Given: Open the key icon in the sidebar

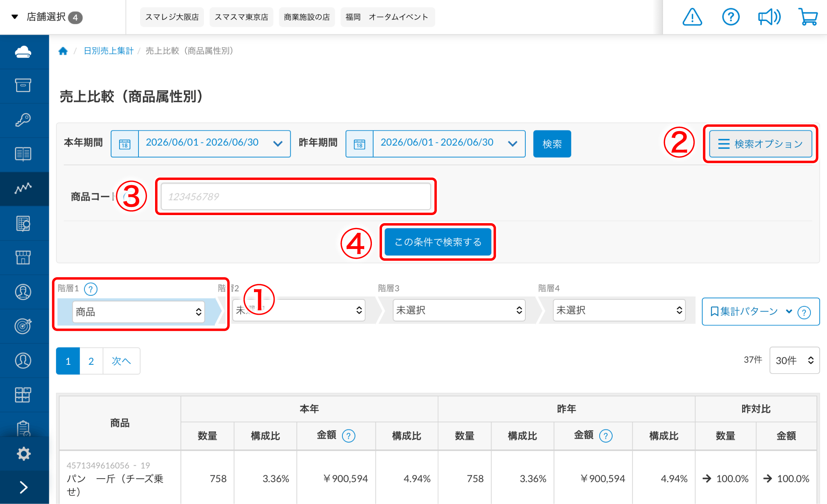Looking at the screenshot, I should click(23, 120).
